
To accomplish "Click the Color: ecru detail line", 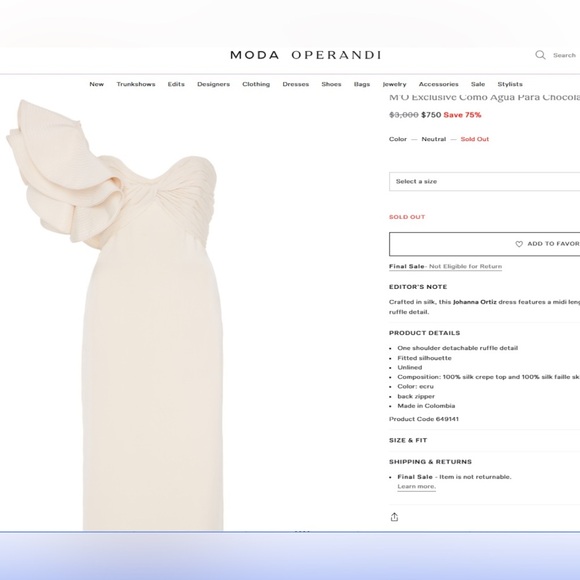I will (x=415, y=386).
